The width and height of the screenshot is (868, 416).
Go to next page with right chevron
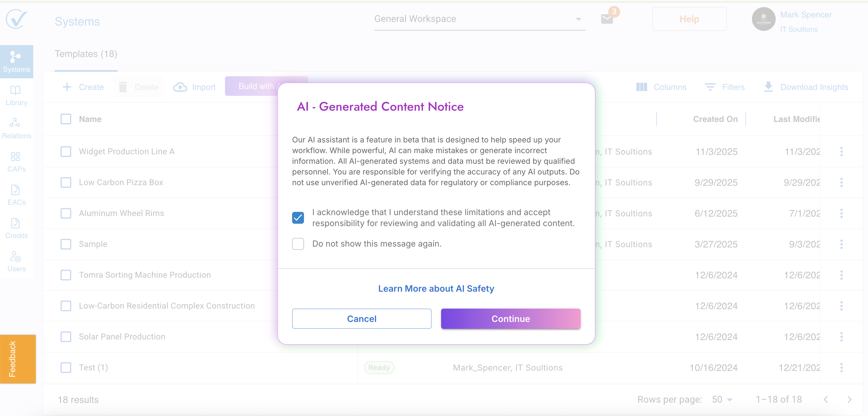click(x=850, y=399)
